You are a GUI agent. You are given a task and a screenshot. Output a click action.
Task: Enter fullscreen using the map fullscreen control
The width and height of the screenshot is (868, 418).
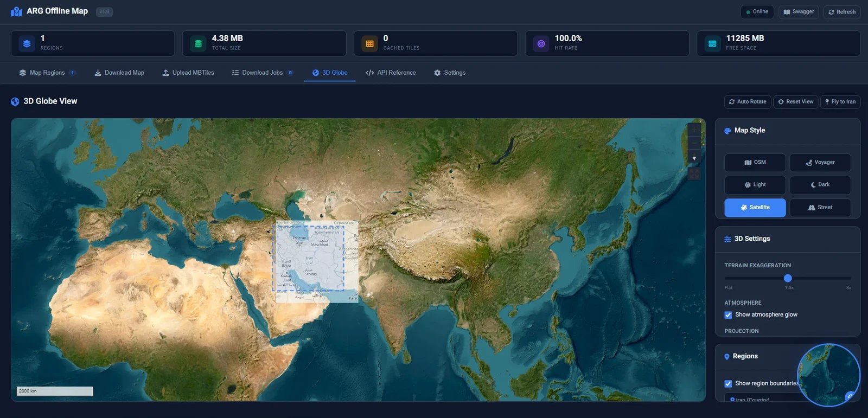click(694, 174)
